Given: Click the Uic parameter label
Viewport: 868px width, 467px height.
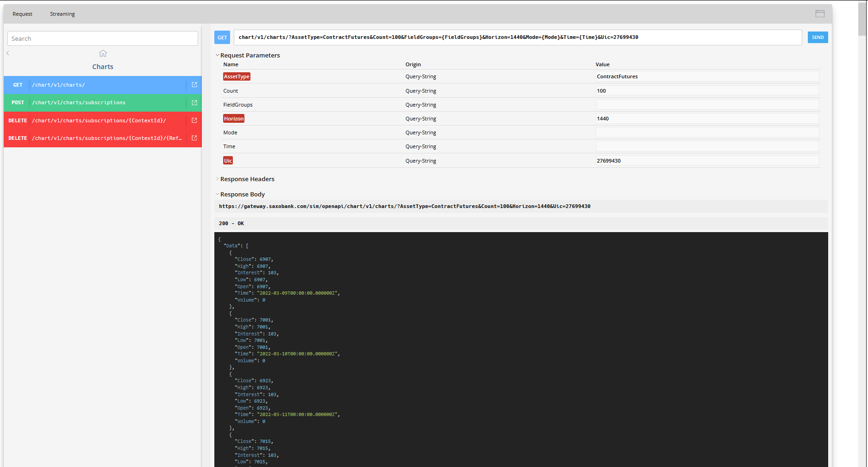Looking at the screenshot, I should [x=228, y=161].
